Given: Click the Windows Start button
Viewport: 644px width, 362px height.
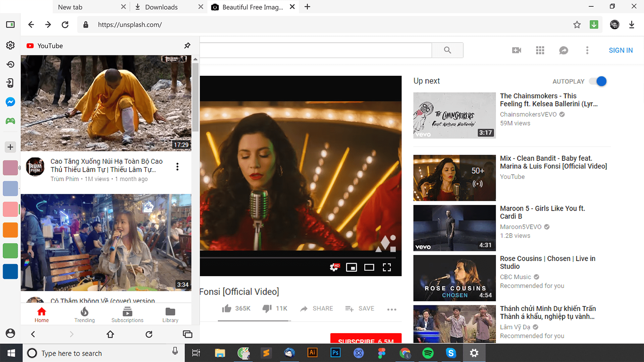Looking at the screenshot, I should (x=11, y=353).
